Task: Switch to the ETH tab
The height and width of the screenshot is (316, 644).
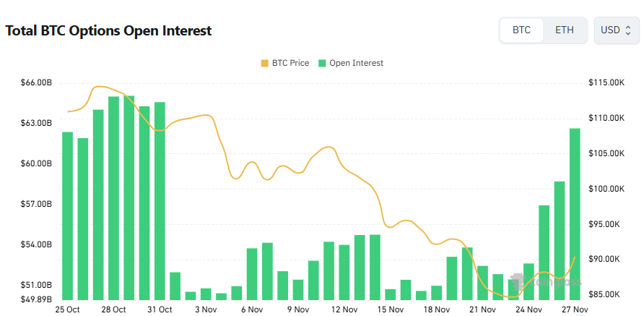Action: click(565, 30)
